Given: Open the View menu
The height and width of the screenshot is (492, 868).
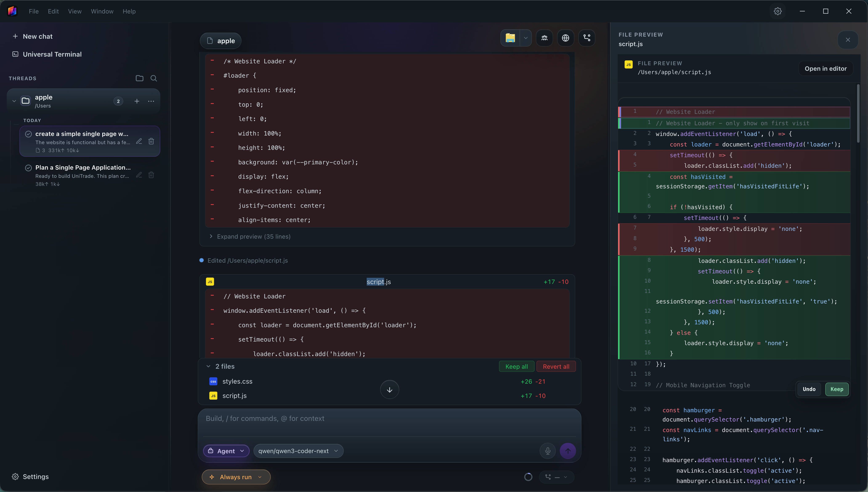Looking at the screenshot, I should [75, 11].
